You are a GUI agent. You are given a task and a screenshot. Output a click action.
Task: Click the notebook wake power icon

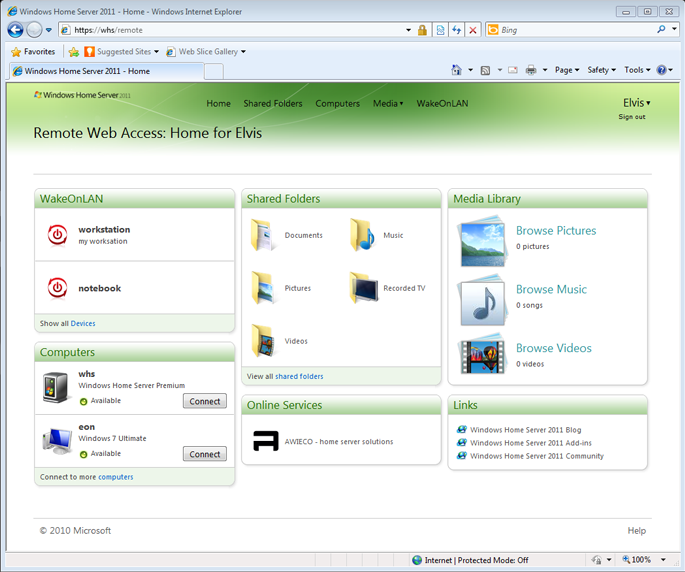point(57,288)
